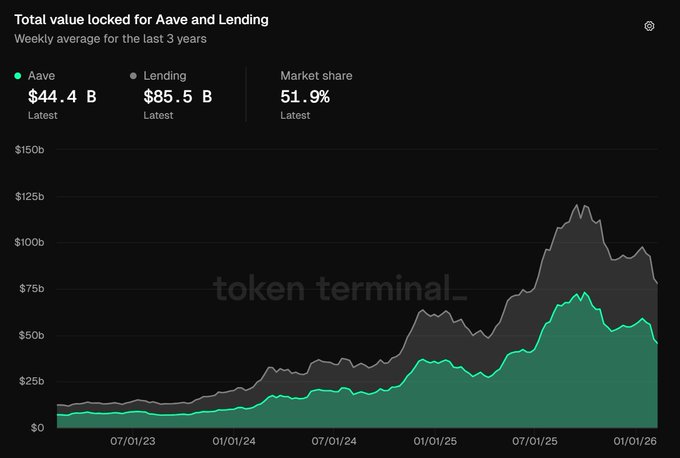
Task: Click the $150b y-axis label
Action: tap(30, 150)
